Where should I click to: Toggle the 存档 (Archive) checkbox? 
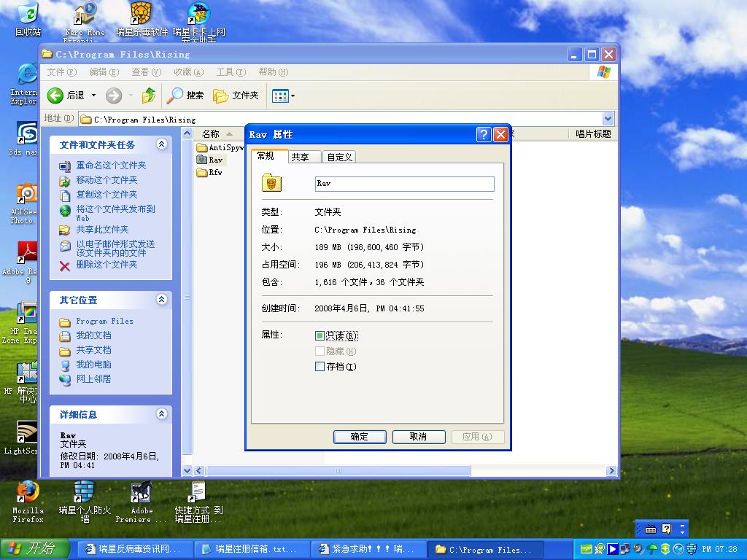320,366
